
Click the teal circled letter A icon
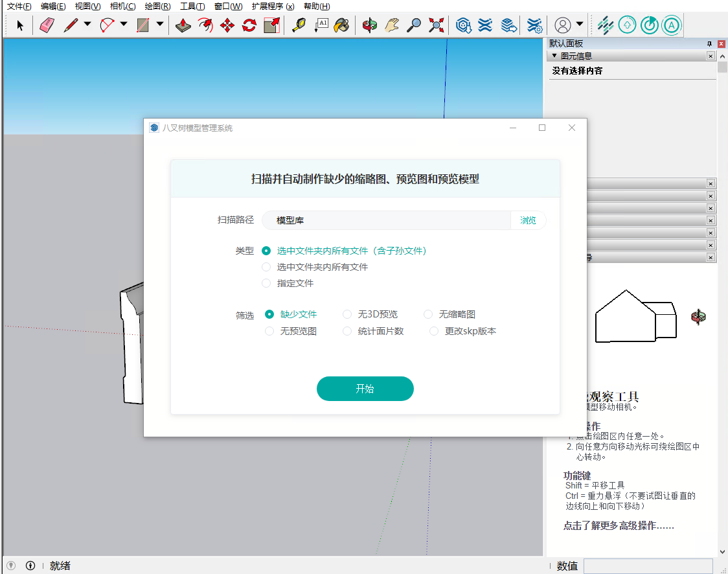coord(672,25)
